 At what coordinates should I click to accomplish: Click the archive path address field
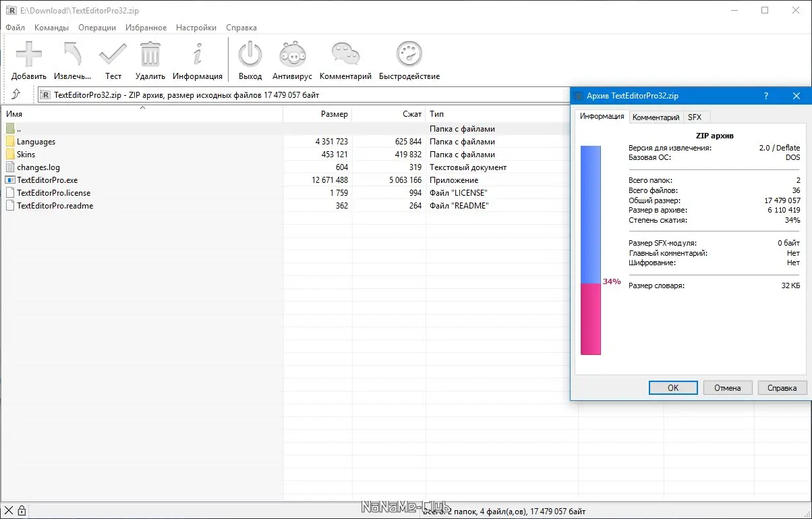303,95
